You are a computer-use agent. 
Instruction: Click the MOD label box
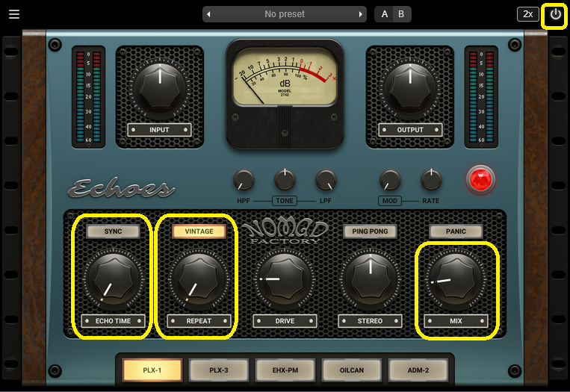click(x=390, y=201)
